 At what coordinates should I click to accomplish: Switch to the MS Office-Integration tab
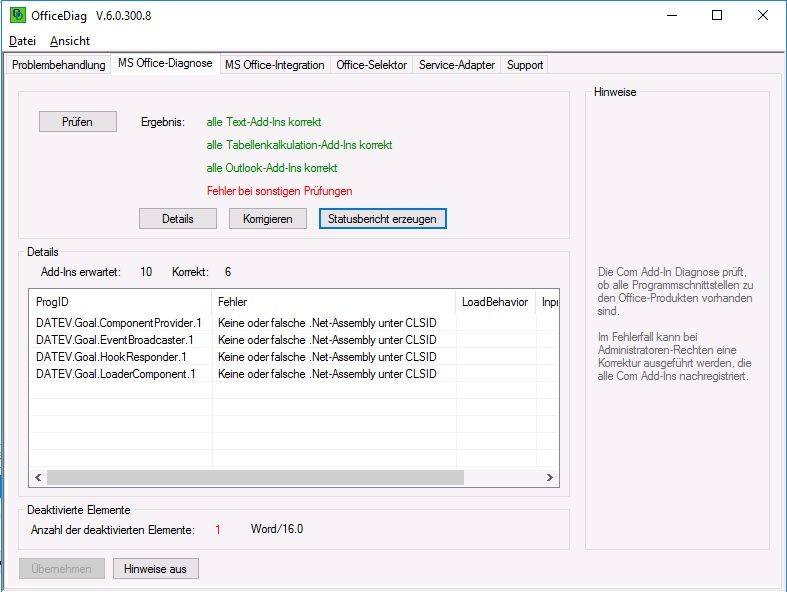pos(274,65)
